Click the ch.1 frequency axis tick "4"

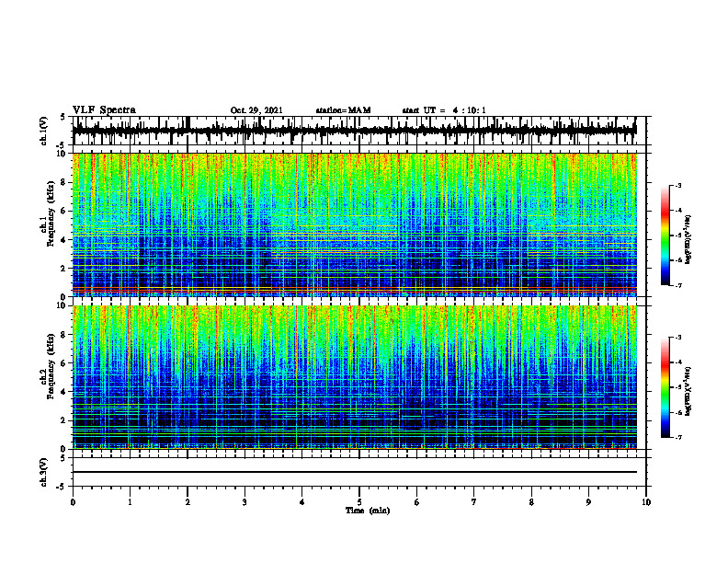[64, 240]
